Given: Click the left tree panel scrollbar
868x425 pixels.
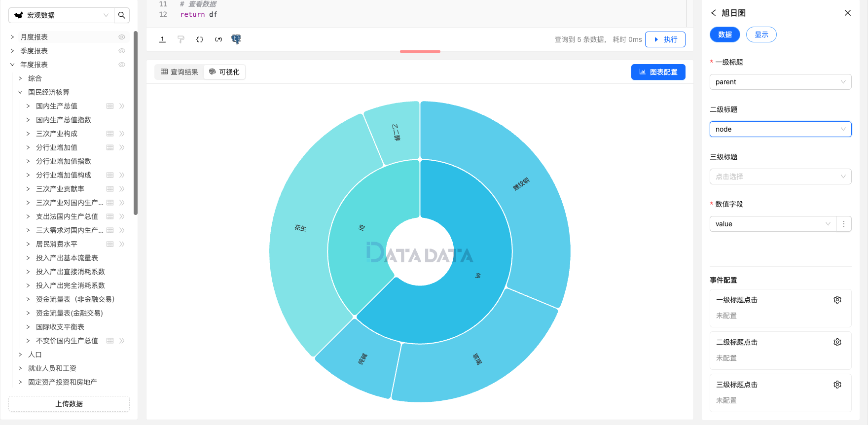Looking at the screenshot, I should coord(136,123).
